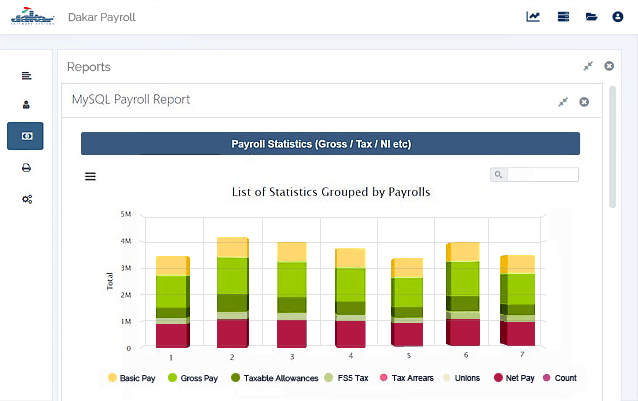Collapse the Reports panel

click(x=588, y=66)
